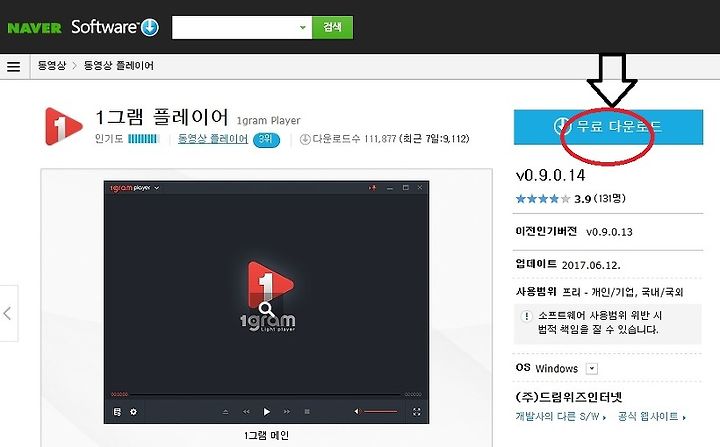The height and width of the screenshot is (447, 720).
Task: Open playlist icon in the player screenshot
Action: [117, 412]
